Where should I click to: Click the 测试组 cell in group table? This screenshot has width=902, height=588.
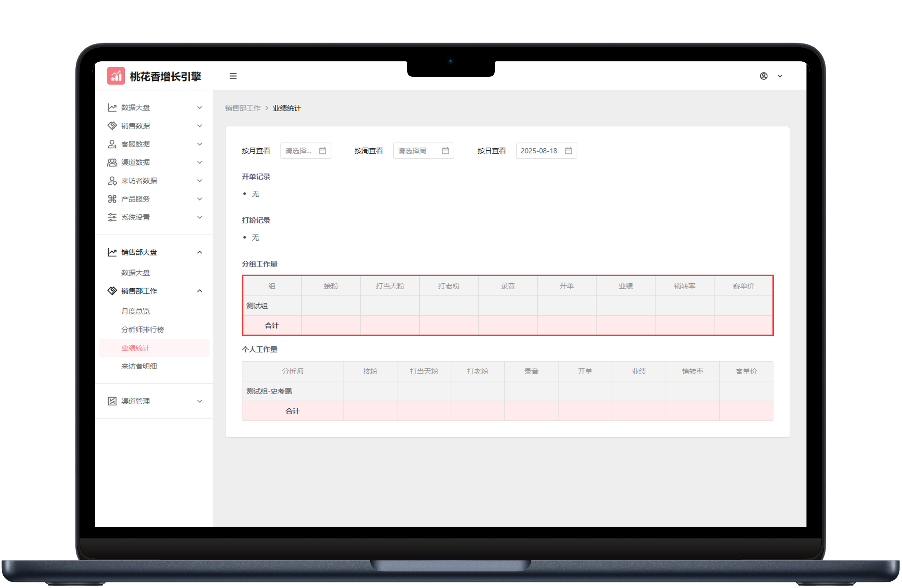[272, 306]
